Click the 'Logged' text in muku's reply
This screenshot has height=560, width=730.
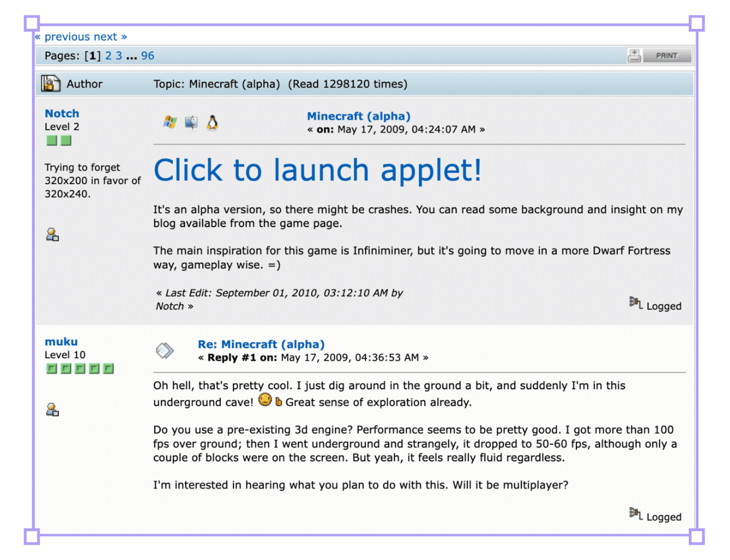tap(664, 517)
